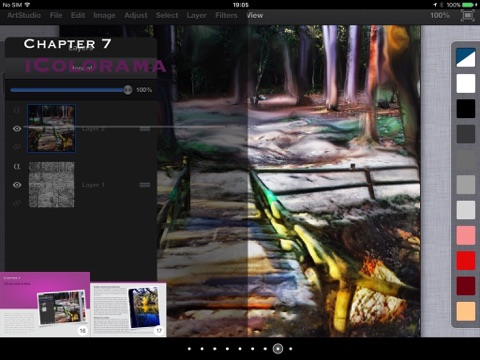Select the Layer 1 name label
Screen dimensions: 480x360
93,185
